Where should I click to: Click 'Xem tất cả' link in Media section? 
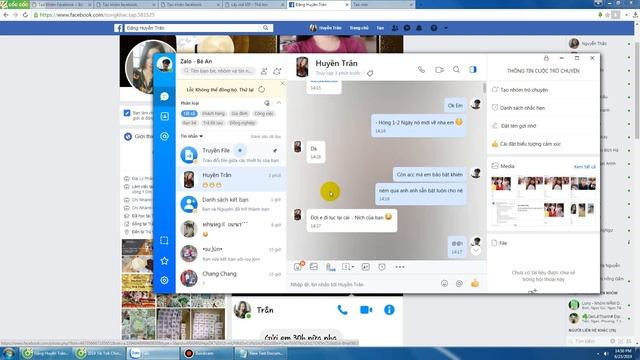[x=584, y=167]
